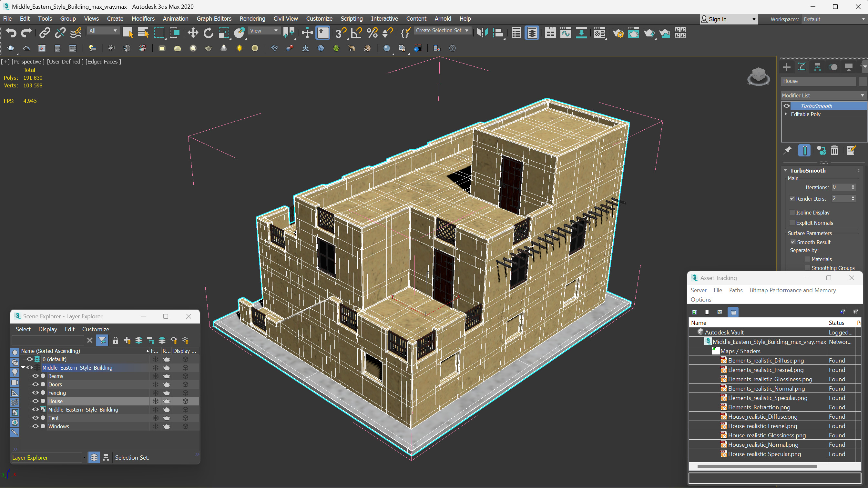Viewport: 868px width, 488px height.
Task: Enable the Explicit Normals checkbox
Action: (792, 223)
